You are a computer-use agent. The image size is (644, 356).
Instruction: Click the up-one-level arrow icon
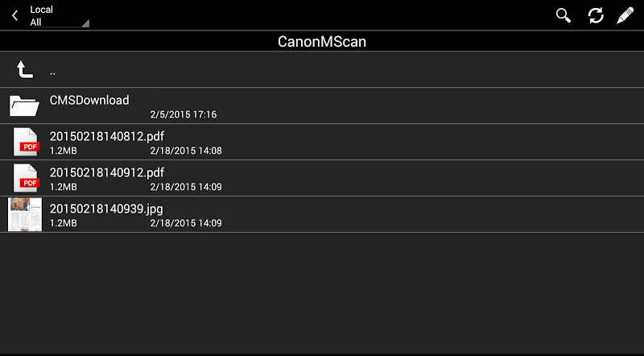[x=24, y=69]
